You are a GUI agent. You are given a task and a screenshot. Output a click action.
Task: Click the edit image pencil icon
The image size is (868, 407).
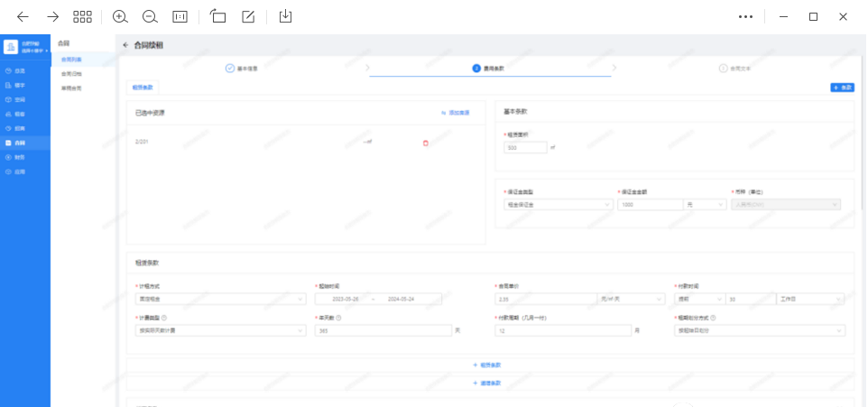[248, 16]
